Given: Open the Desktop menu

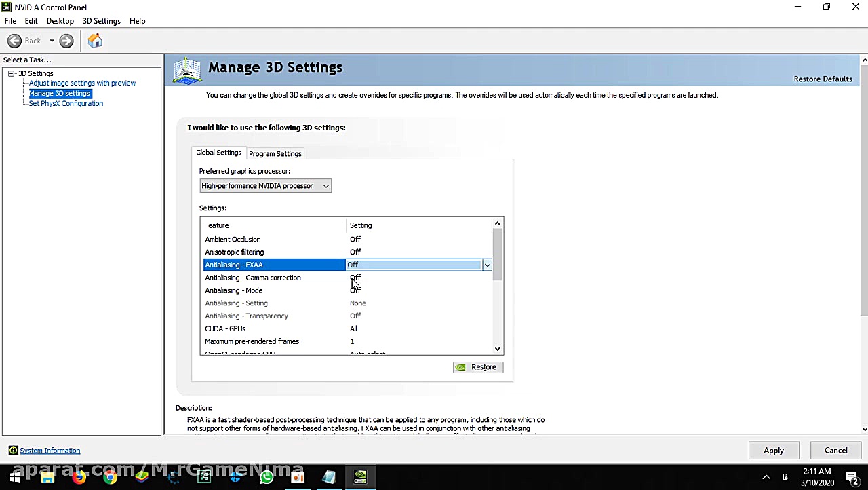Looking at the screenshot, I should tap(60, 21).
